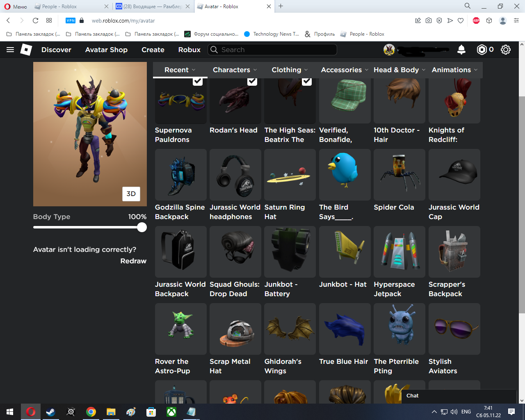Screen dimensions: 525x420
Task: Reload the page in browser toolbar
Action: tap(36, 21)
